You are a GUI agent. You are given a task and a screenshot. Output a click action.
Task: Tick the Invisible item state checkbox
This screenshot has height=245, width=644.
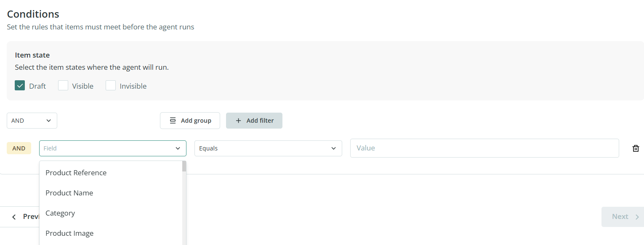pyautogui.click(x=111, y=86)
